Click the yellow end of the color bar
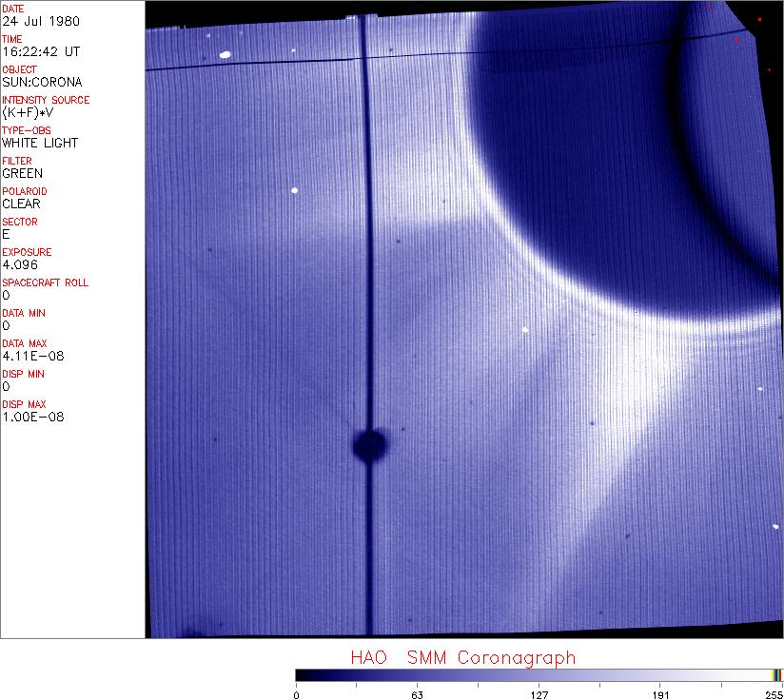784x700 pixels. pyautogui.click(x=777, y=674)
